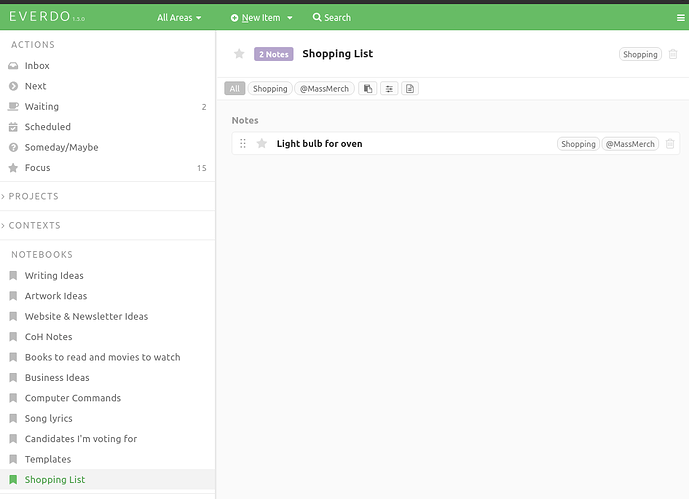Delete the Shopping List notebook via trash icon

pyautogui.click(x=673, y=54)
